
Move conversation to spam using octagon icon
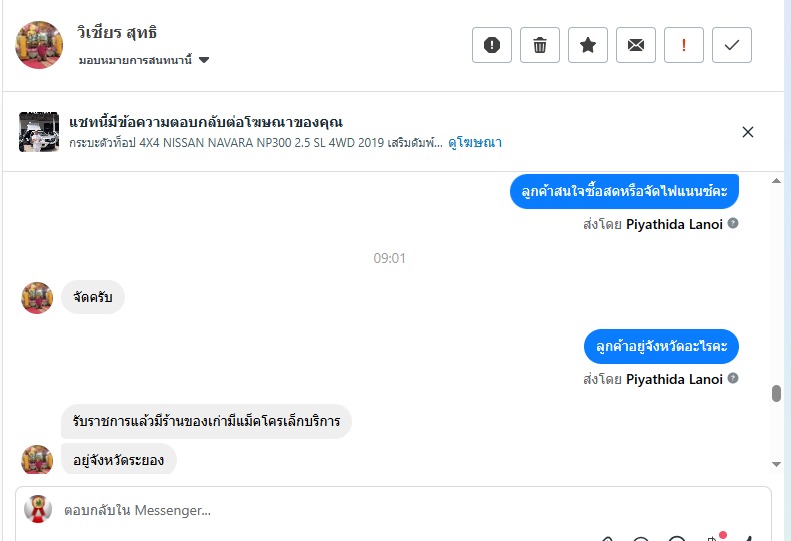coord(492,45)
